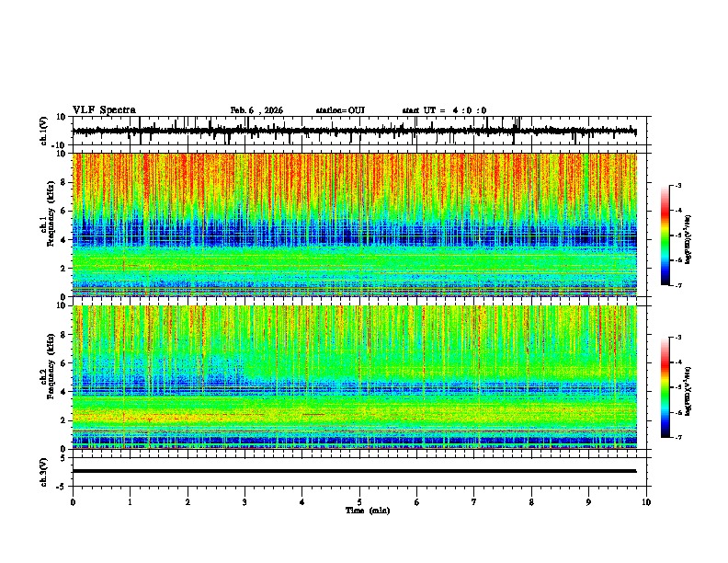The height and width of the screenshot is (563, 728).
Task: Click the ch.2 "Frequency (kHz)" axis label
Action: [51, 366]
